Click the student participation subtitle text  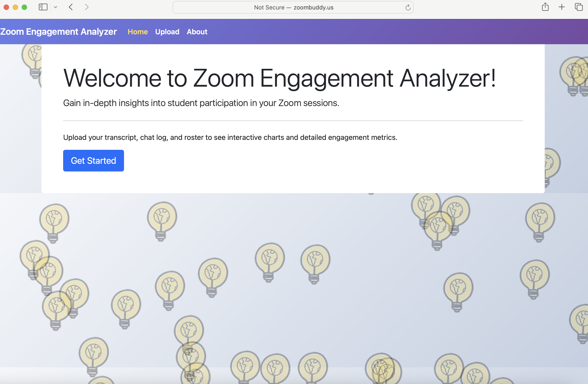pos(201,103)
